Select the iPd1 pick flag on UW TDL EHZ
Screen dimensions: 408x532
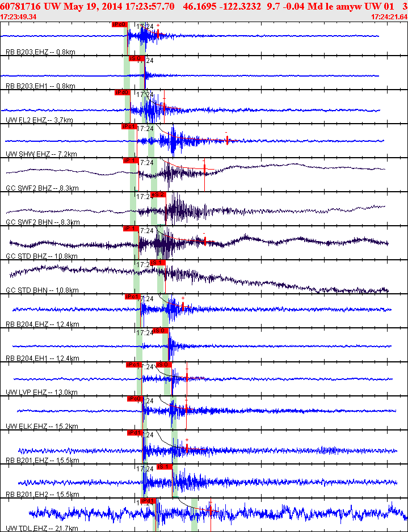click(x=148, y=501)
